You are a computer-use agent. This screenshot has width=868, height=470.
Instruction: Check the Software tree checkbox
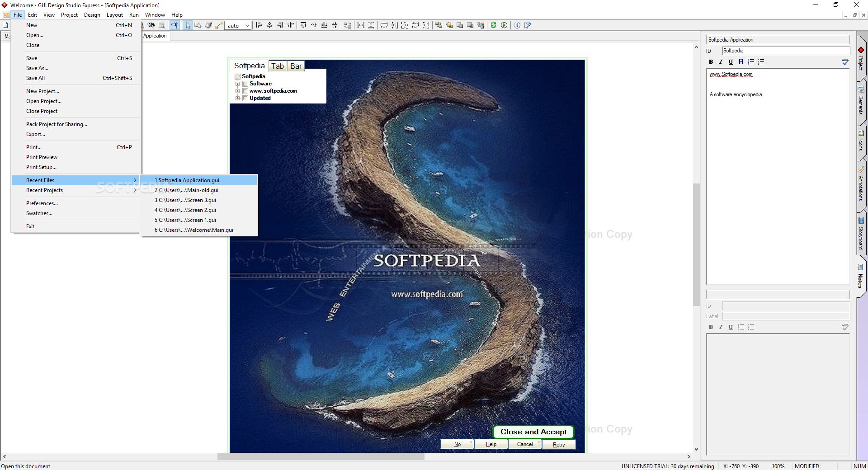pyautogui.click(x=245, y=84)
